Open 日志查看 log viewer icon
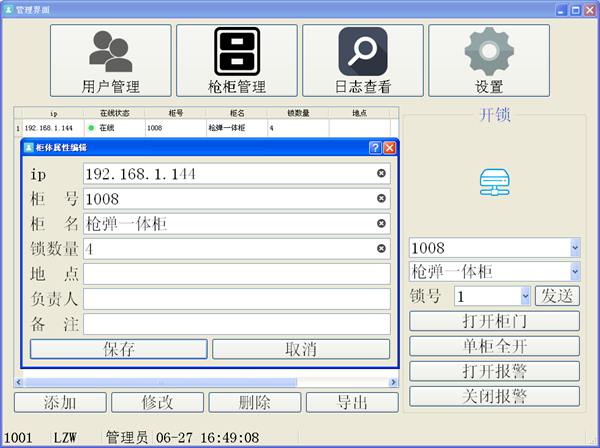Image resolution: width=600 pixels, height=448 pixels. (363, 60)
